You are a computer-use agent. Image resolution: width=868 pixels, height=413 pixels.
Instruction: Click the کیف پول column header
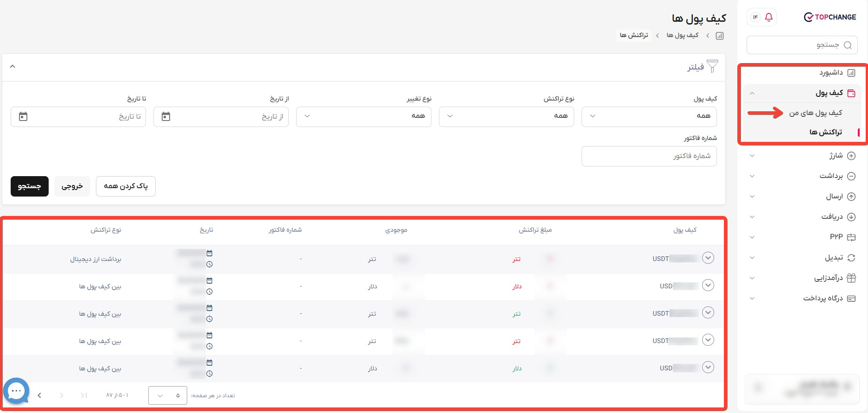coord(685,230)
